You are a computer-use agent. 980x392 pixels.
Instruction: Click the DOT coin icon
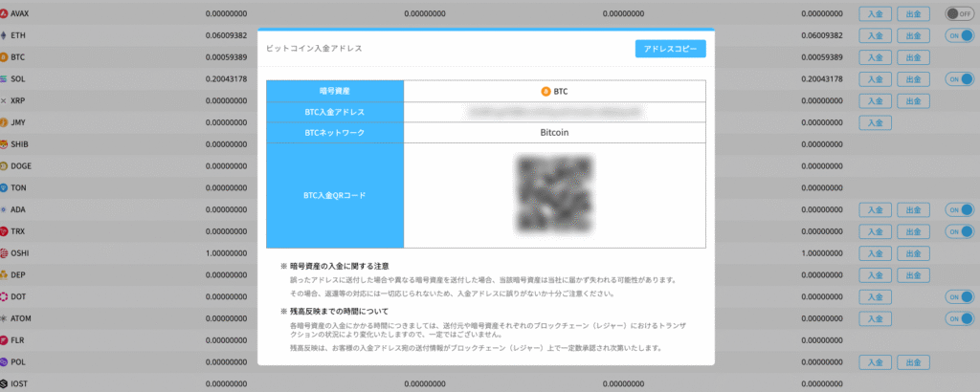point(5,297)
